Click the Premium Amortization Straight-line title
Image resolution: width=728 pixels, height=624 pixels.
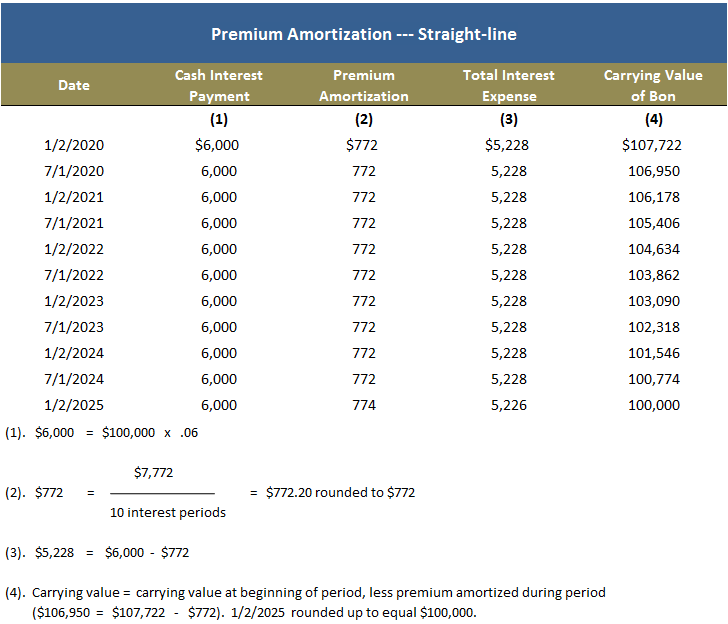point(364,34)
